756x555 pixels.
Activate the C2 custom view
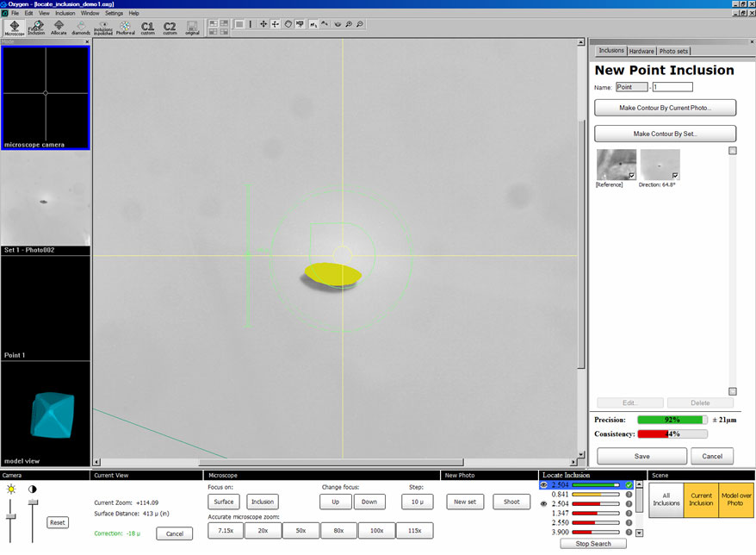coord(170,28)
